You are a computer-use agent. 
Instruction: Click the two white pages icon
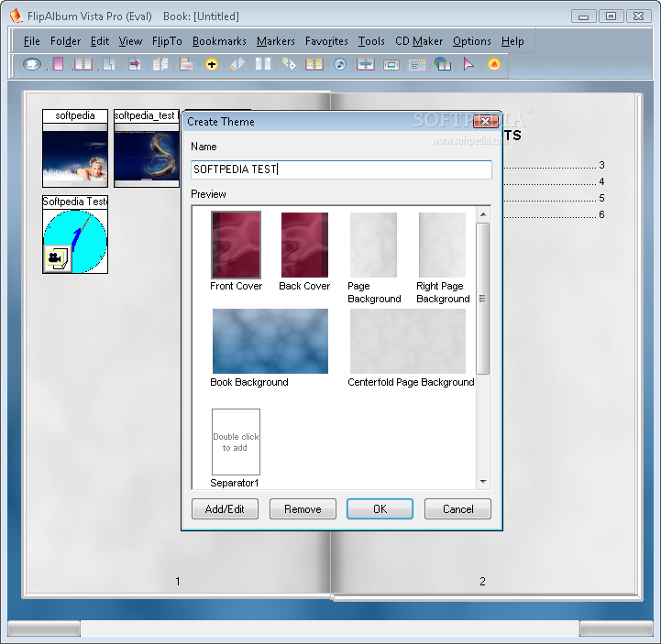point(263,64)
